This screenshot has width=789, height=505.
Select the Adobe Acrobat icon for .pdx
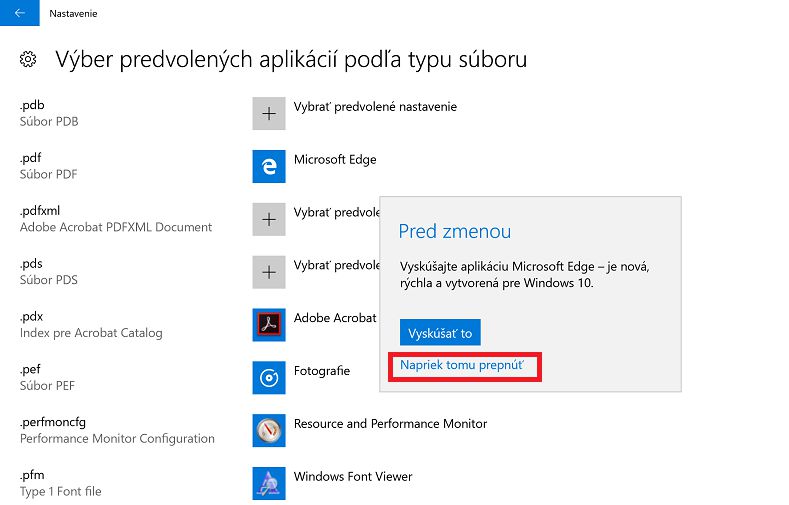269,325
